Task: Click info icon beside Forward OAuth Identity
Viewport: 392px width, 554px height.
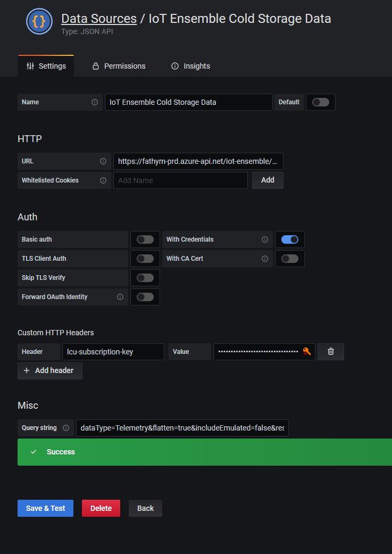Action: tap(120, 297)
